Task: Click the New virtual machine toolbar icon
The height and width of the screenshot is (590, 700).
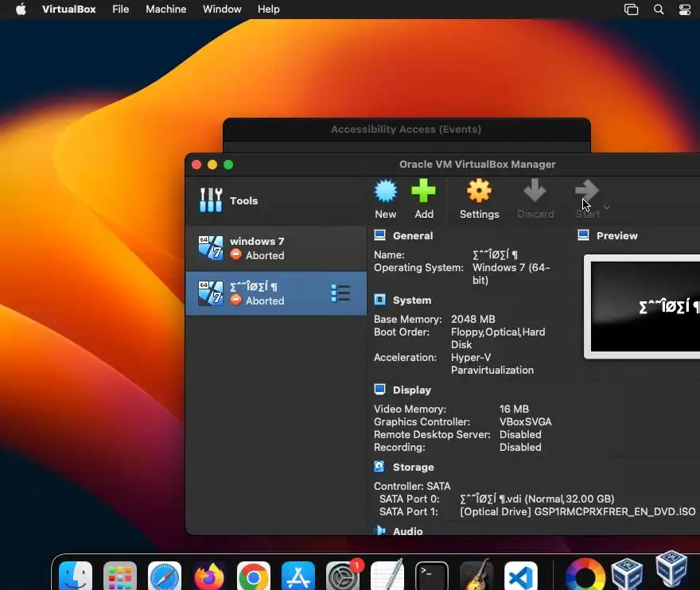Action: coord(386,191)
